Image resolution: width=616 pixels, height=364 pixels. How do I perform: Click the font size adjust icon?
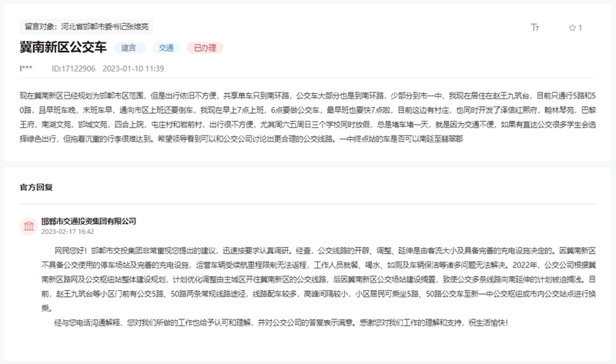pos(534,27)
